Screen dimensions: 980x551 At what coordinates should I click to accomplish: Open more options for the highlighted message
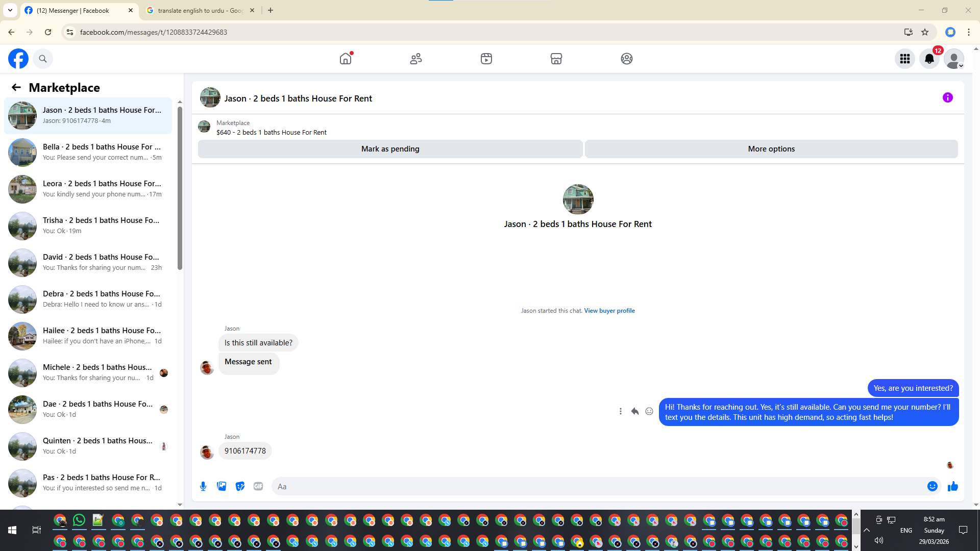(x=621, y=411)
